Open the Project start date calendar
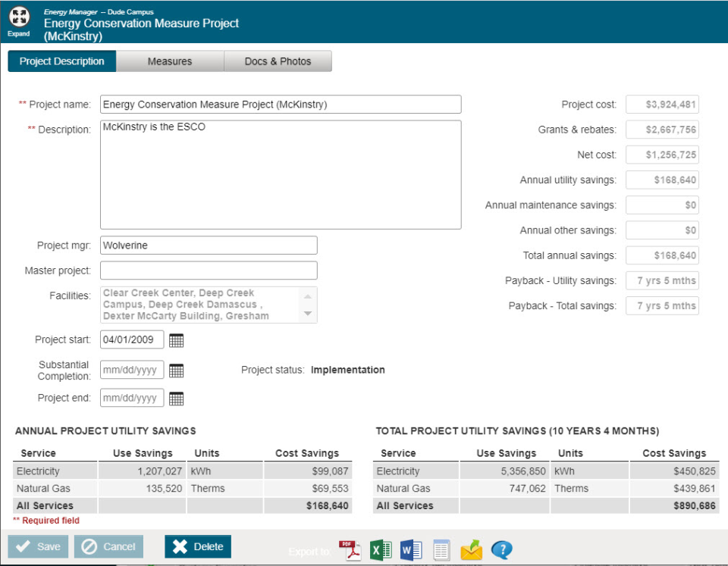This screenshot has height=566, width=728. [x=176, y=339]
